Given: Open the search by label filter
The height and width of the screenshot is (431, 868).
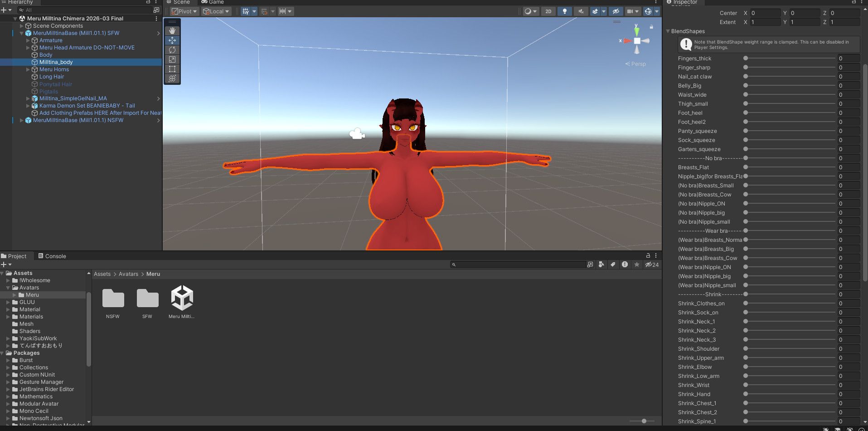Looking at the screenshot, I should click(x=613, y=264).
